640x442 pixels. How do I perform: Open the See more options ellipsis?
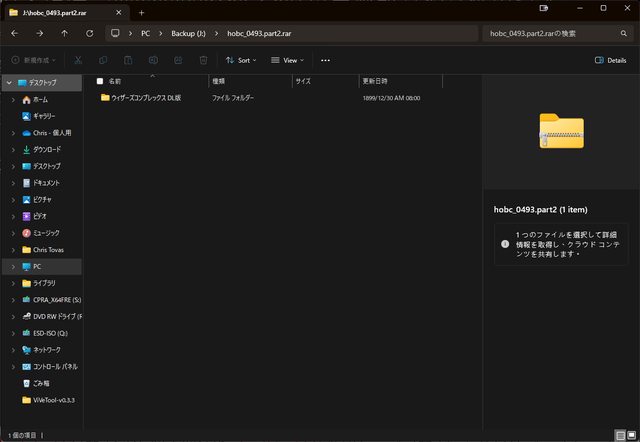click(x=325, y=60)
